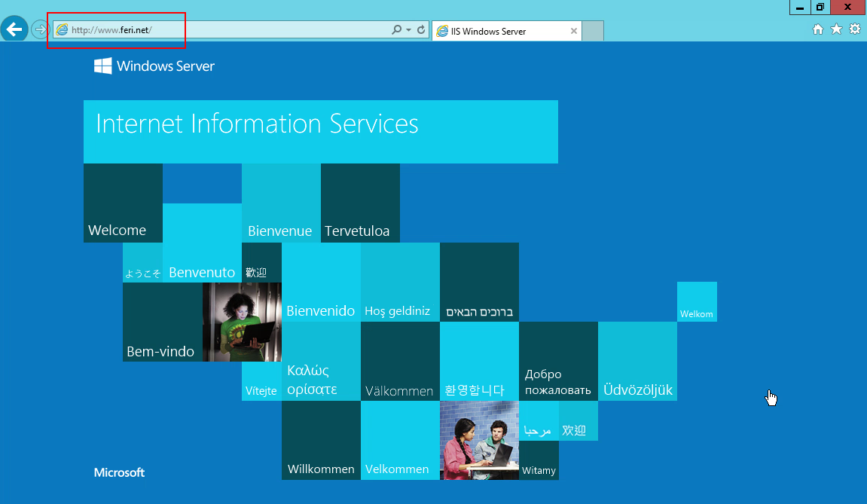The image size is (867, 504).
Task: Click the Καλώς ορίσατε tile
Action: 321,362
